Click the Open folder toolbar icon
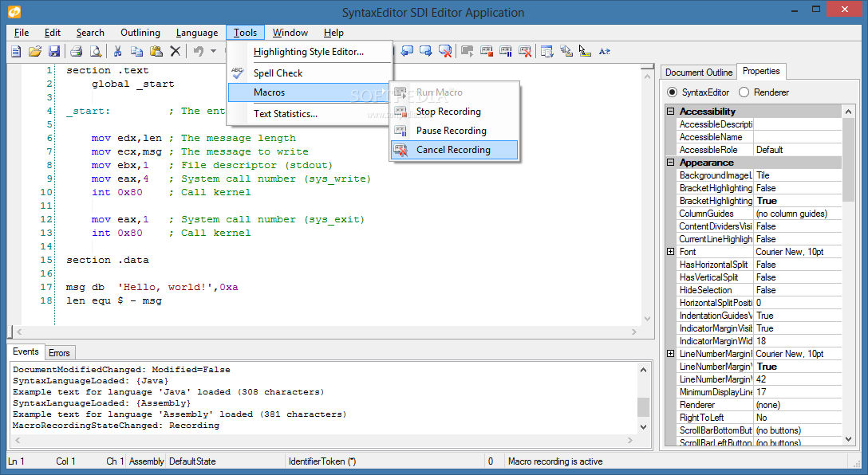 pyautogui.click(x=35, y=52)
